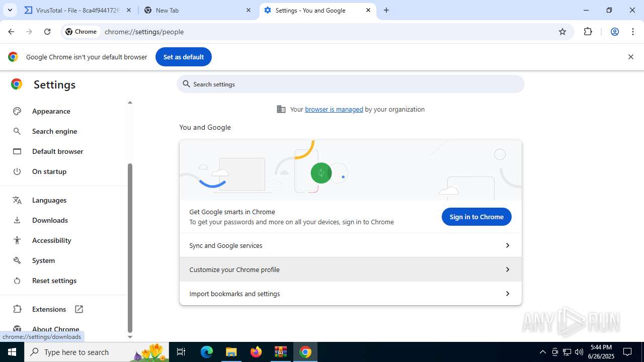644x362 pixels.
Task: Click the Chrome site info chip
Action: (x=81, y=32)
